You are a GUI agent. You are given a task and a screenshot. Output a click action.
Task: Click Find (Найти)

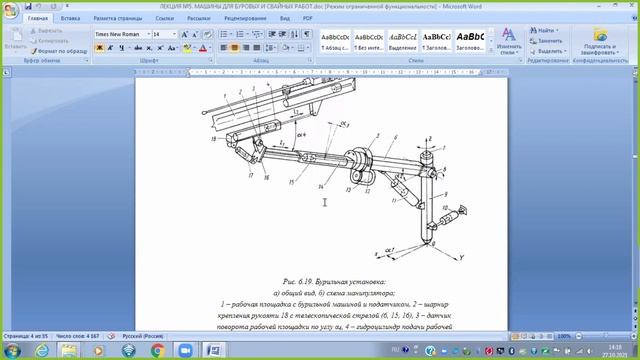pos(544,31)
